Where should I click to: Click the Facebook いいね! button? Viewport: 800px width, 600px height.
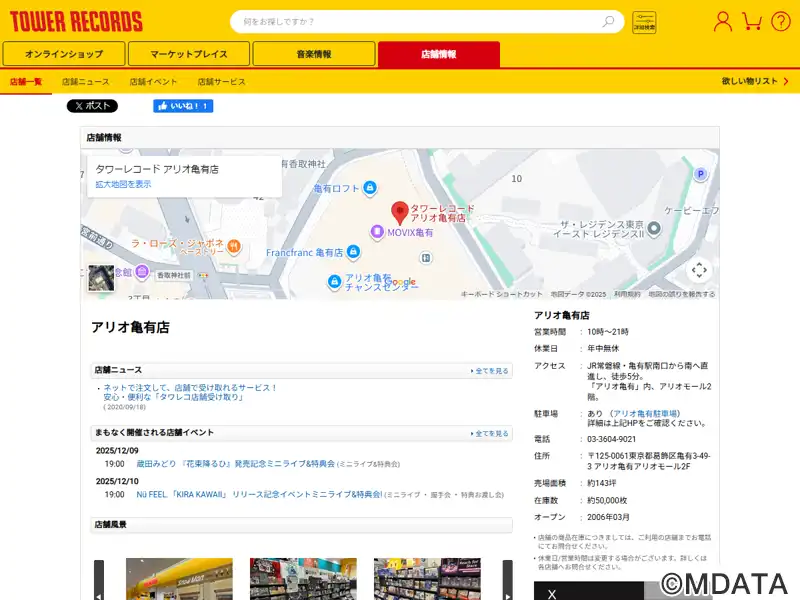[183, 106]
